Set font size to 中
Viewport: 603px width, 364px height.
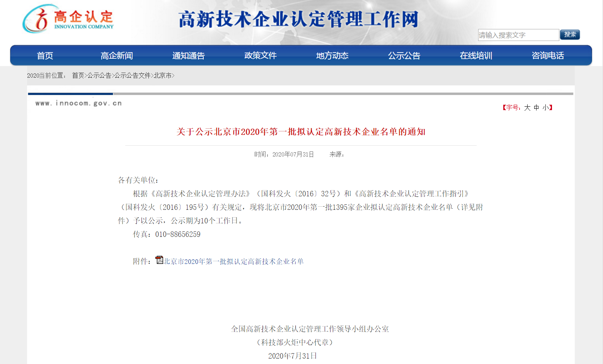tap(537, 108)
